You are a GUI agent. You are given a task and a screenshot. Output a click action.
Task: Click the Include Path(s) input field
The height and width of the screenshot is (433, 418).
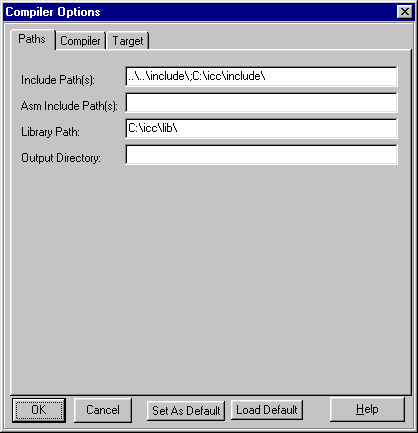click(x=262, y=76)
